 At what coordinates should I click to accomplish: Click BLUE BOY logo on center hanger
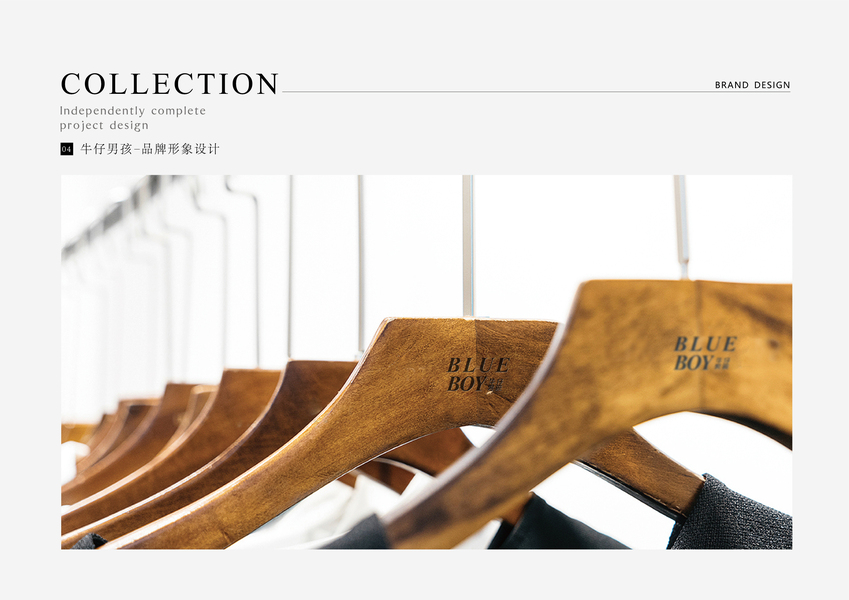(478, 374)
